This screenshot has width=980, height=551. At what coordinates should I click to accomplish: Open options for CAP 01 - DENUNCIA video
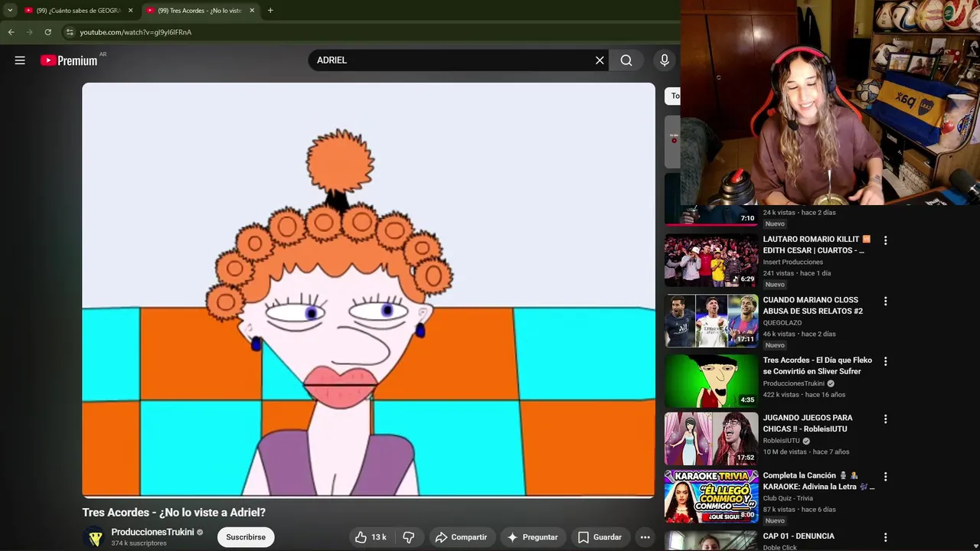[x=885, y=537]
